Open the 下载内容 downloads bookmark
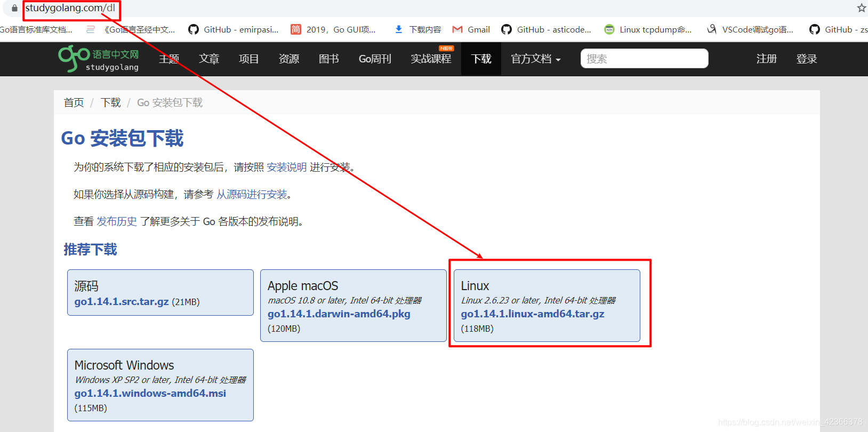This screenshot has height=432, width=868. point(417,29)
